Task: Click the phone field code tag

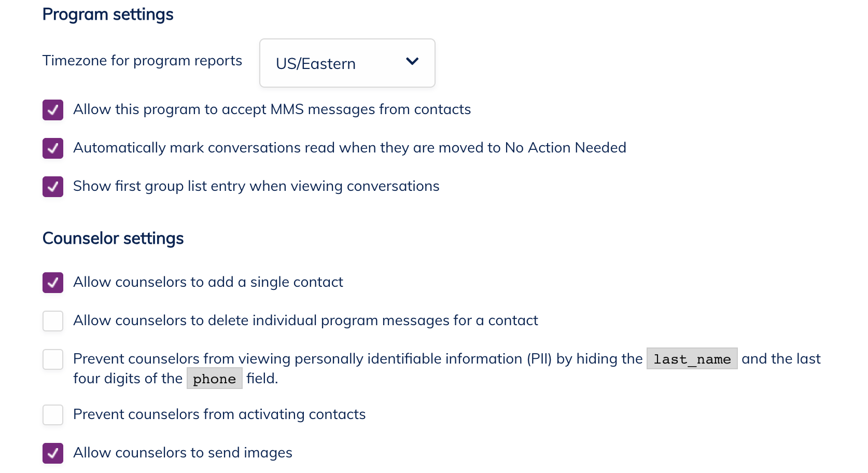Action: point(214,379)
